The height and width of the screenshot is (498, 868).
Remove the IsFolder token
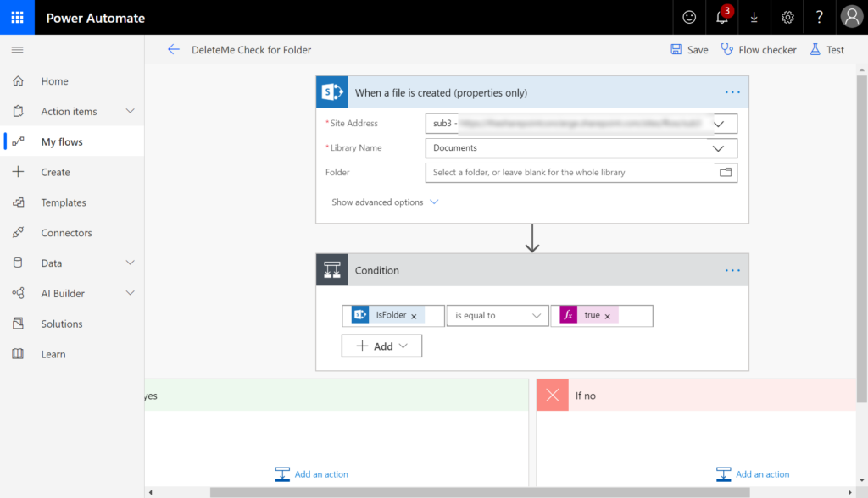click(414, 316)
